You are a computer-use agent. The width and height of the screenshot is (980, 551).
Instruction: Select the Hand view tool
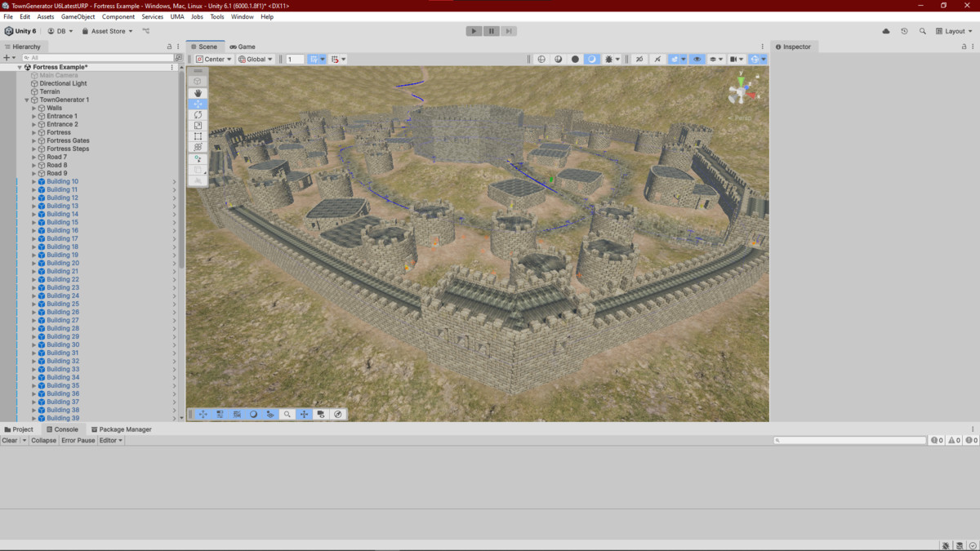click(198, 93)
